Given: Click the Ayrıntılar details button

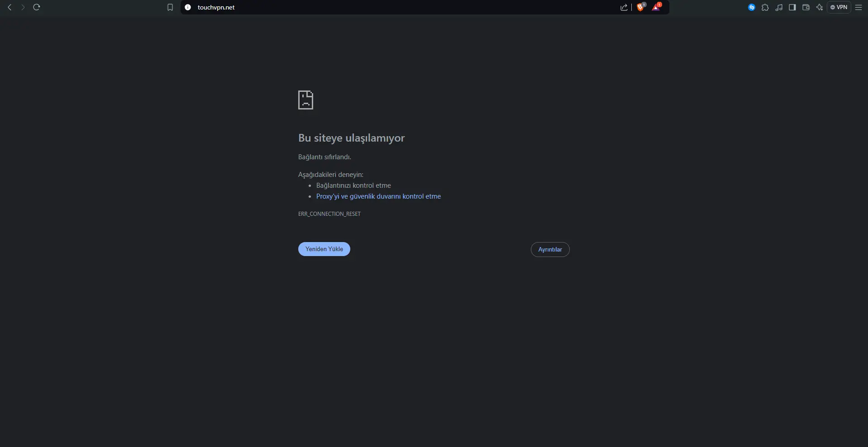Looking at the screenshot, I should (x=550, y=249).
